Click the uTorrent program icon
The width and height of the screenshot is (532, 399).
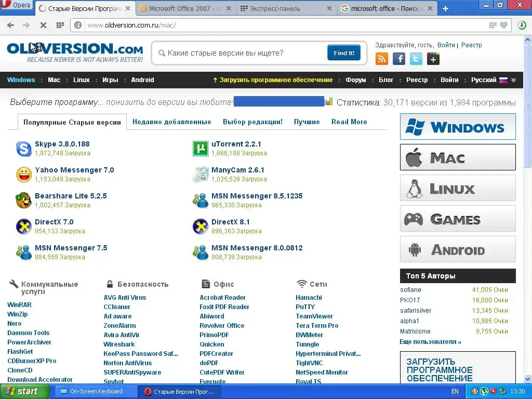pyautogui.click(x=201, y=149)
